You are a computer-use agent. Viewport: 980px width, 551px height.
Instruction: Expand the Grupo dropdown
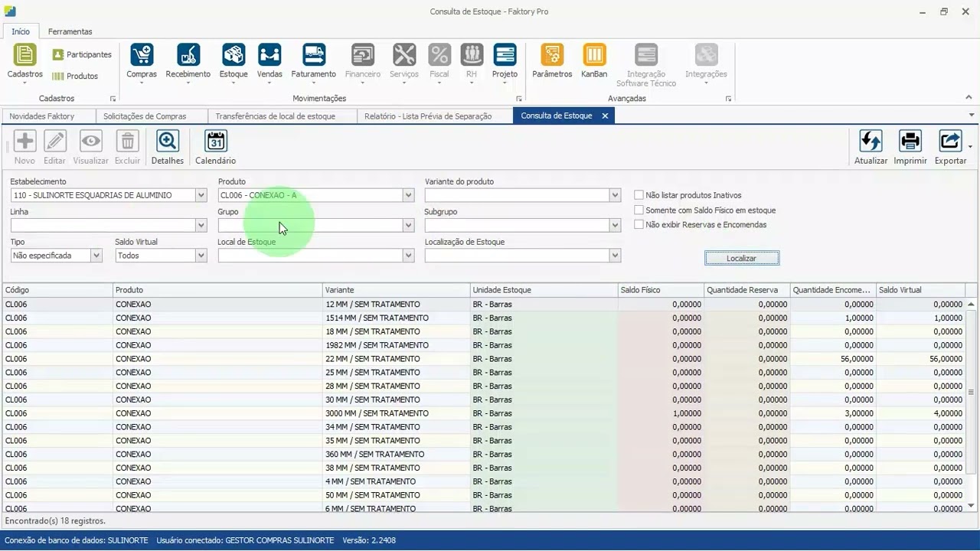click(x=408, y=225)
